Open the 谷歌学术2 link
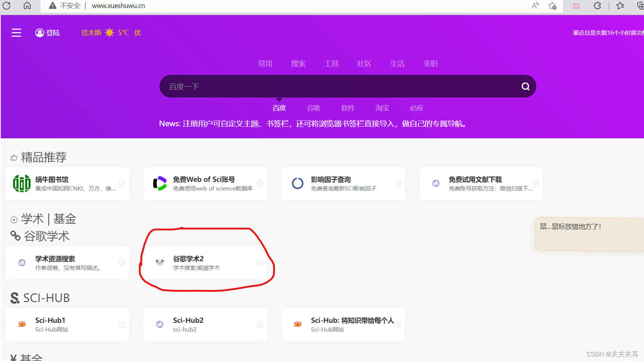 pyautogui.click(x=188, y=259)
